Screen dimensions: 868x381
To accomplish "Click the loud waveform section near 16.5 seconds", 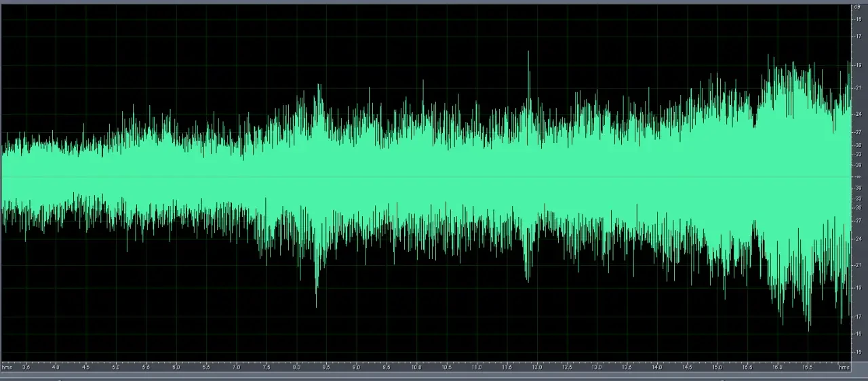I will tap(807, 177).
